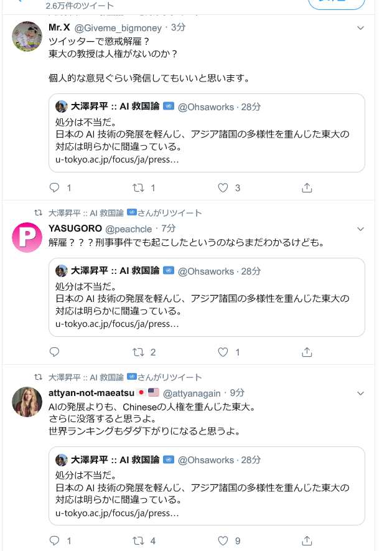Like Mr.X's tweet with heart icon
This screenshot has height=551, width=392.
tap(223, 187)
